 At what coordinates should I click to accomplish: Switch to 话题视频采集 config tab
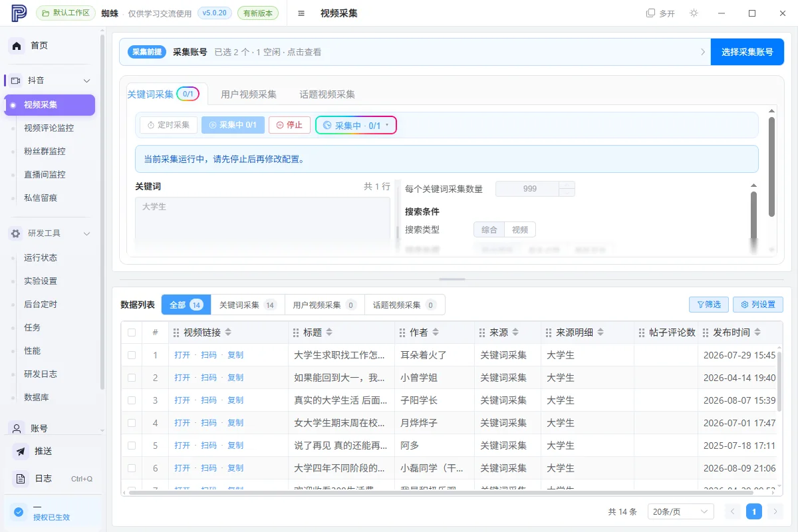pos(327,94)
